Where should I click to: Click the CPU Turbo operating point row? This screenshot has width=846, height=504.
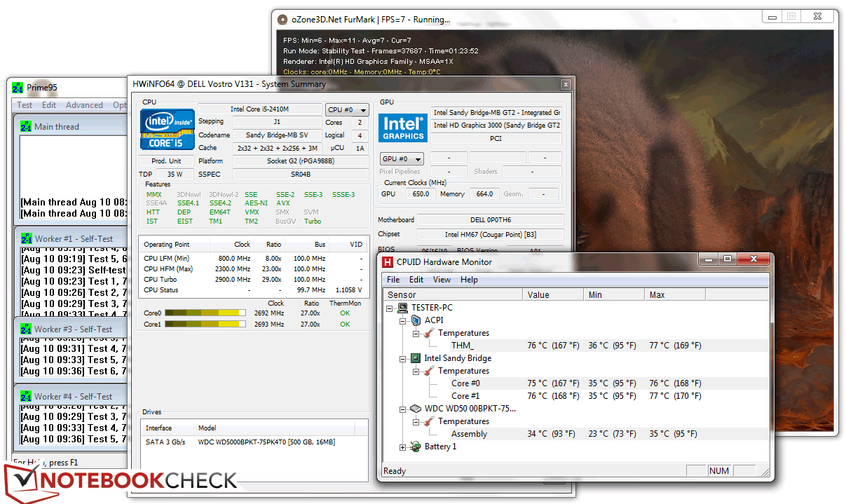tap(252, 279)
